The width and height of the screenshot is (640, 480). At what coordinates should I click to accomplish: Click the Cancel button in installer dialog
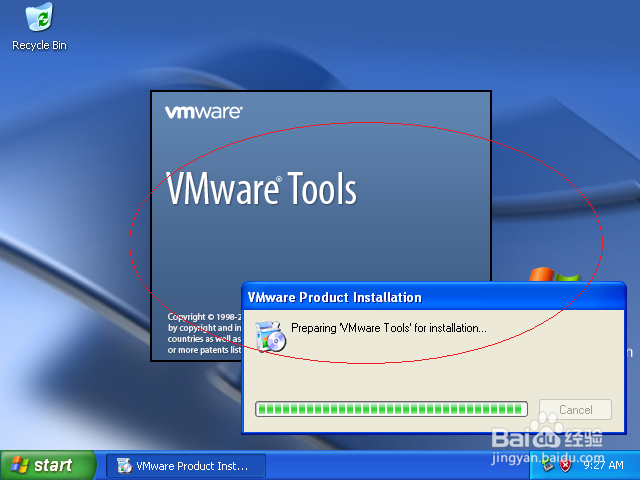click(x=576, y=409)
